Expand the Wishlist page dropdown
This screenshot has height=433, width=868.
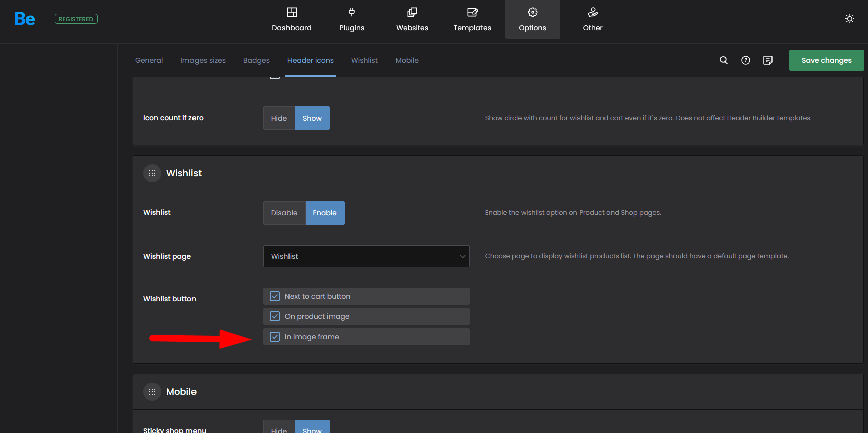point(366,256)
